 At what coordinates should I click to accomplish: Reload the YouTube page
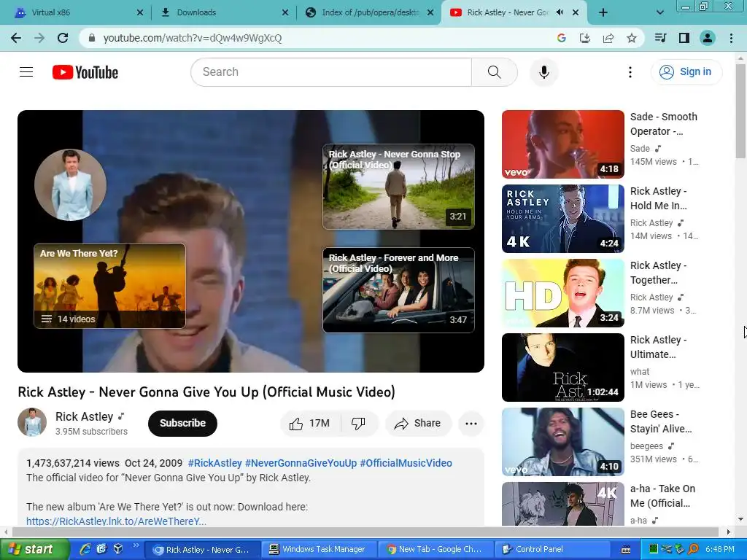[x=63, y=38]
